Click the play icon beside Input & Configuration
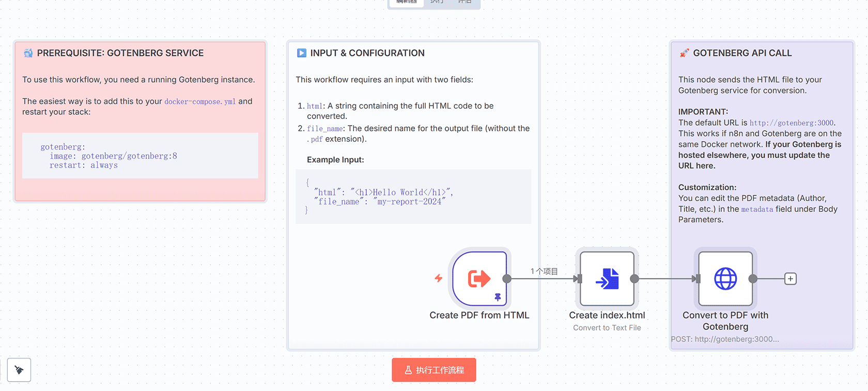The image size is (868, 391). pyautogui.click(x=302, y=53)
